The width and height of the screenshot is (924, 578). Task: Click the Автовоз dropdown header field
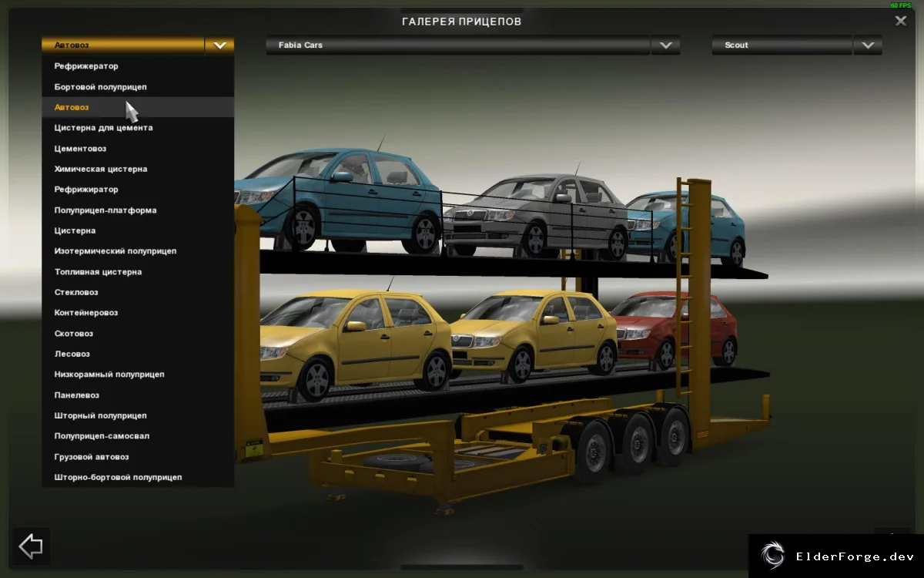[x=123, y=45]
